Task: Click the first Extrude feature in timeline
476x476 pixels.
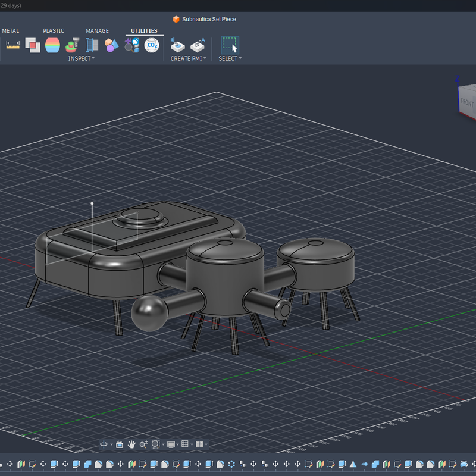Action: pos(54,464)
